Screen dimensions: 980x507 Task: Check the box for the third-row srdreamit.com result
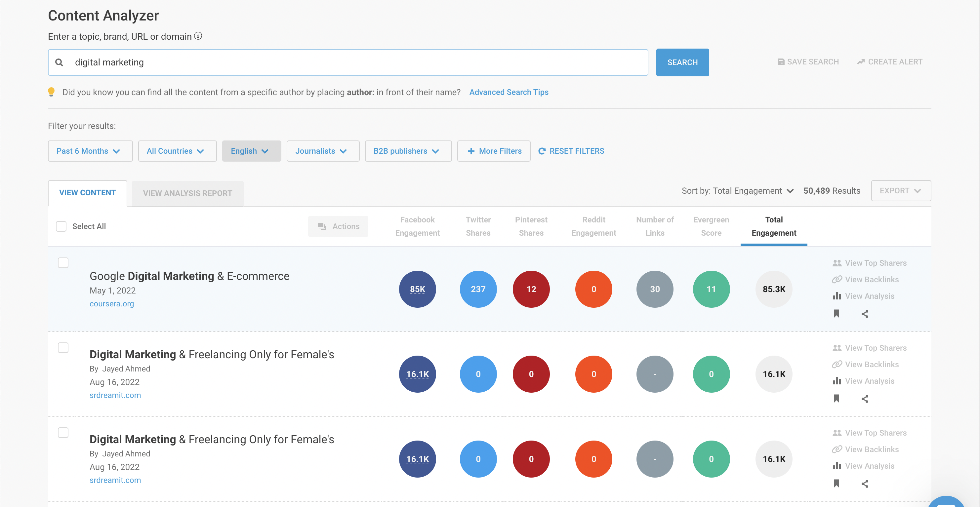(63, 432)
